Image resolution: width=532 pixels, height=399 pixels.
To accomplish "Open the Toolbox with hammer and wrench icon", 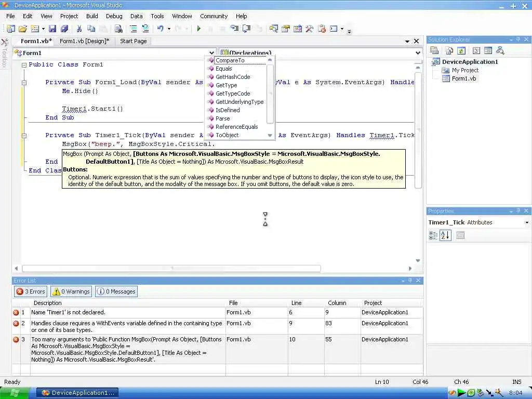I will [x=309, y=29].
